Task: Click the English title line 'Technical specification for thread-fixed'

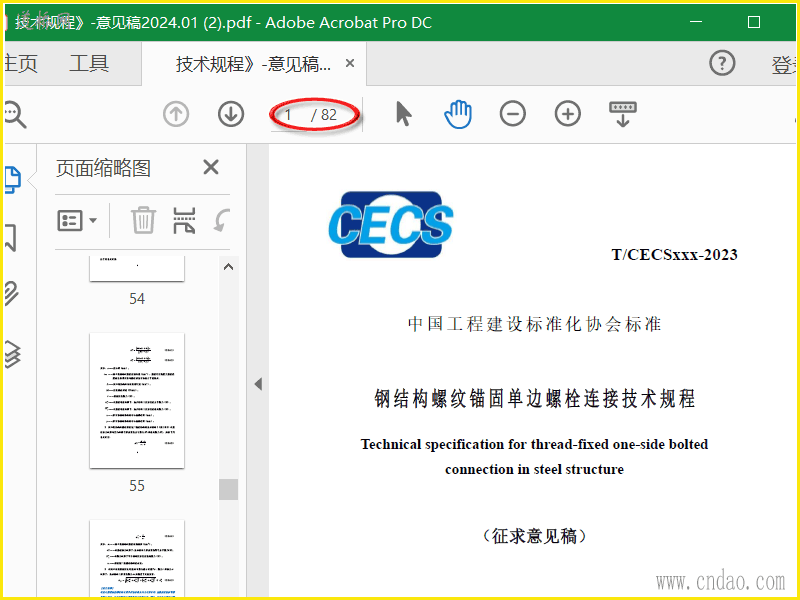Action: click(534, 444)
